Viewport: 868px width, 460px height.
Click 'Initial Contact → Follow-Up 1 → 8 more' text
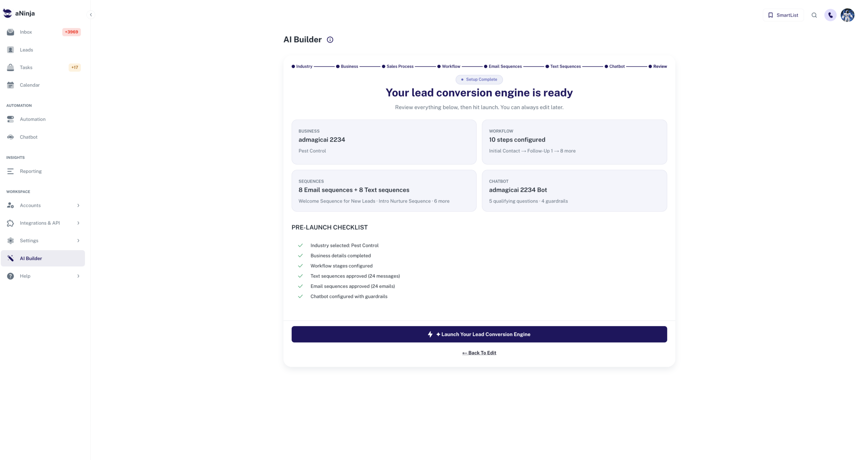coord(532,151)
